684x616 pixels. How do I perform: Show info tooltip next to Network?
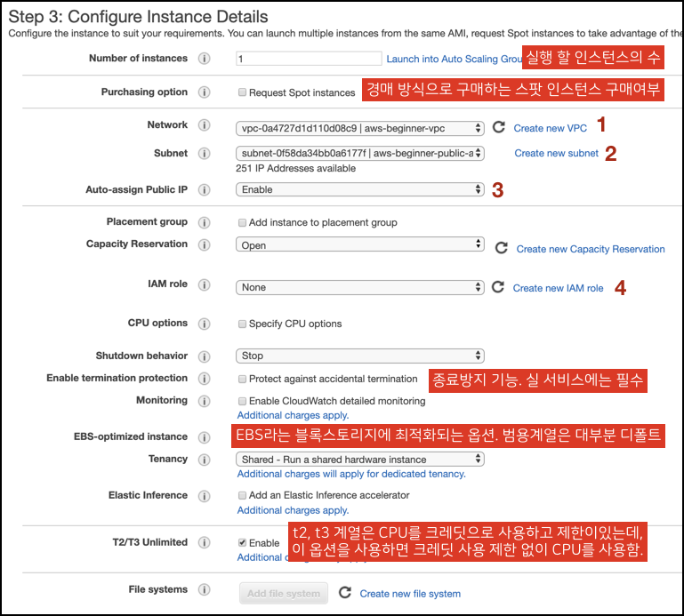205,125
